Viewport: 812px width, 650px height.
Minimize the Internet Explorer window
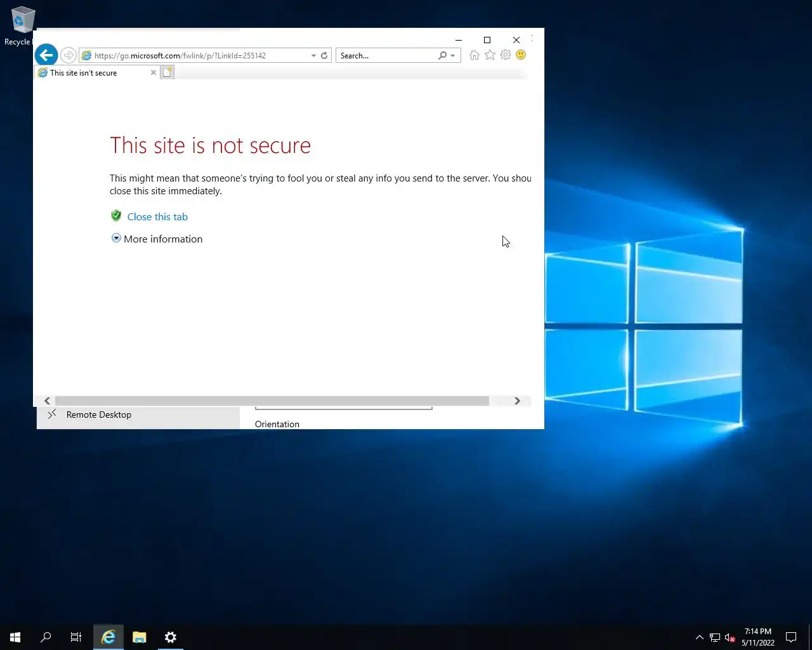point(459,40)
